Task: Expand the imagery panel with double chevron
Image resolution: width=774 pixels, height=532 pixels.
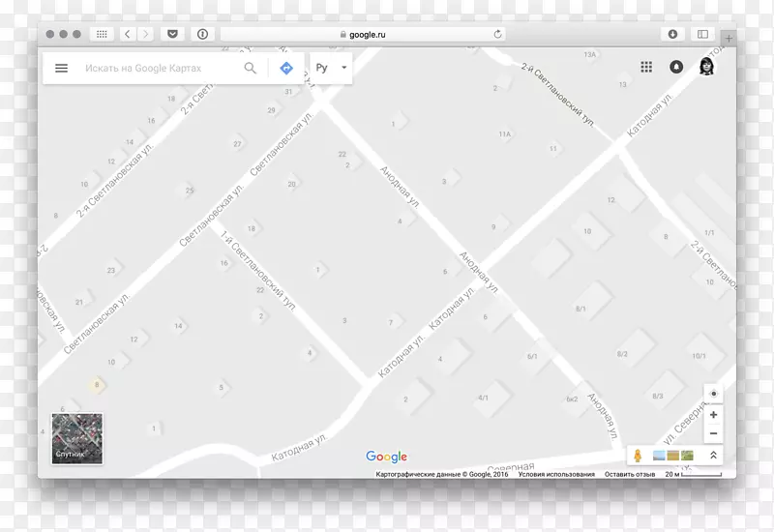Action: (713, 456)
